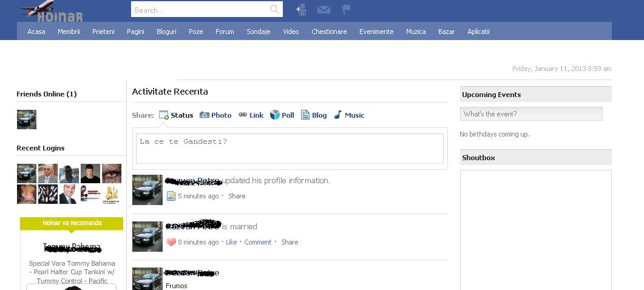Open the Tommy Bahama ad title
644x290 pixels.
[72, 248]
